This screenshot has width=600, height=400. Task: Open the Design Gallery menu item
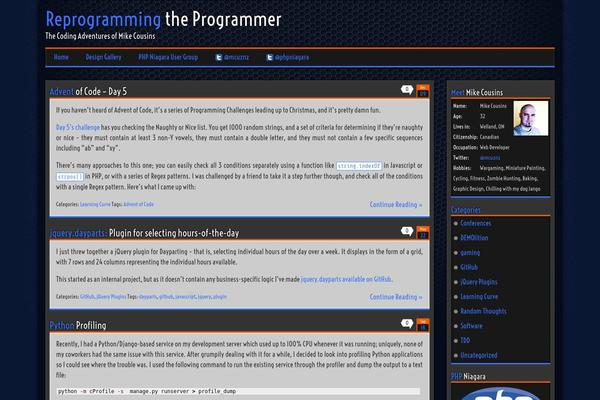[103, 57]
